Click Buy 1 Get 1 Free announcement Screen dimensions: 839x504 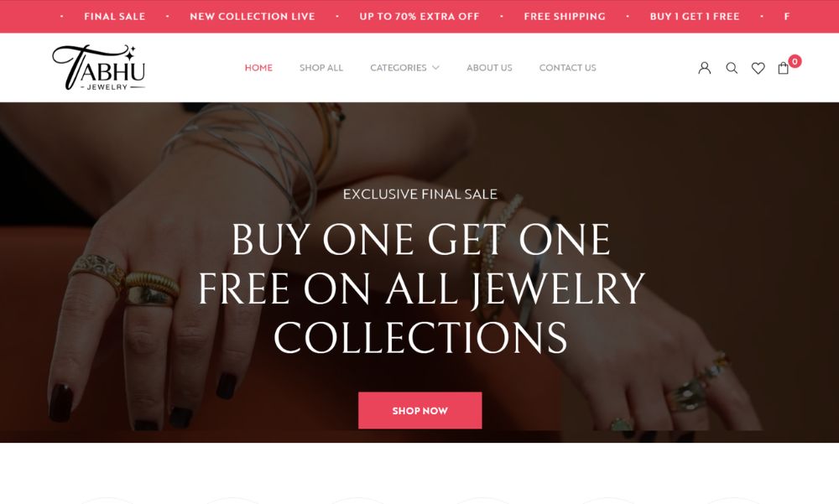pos(695,17)
